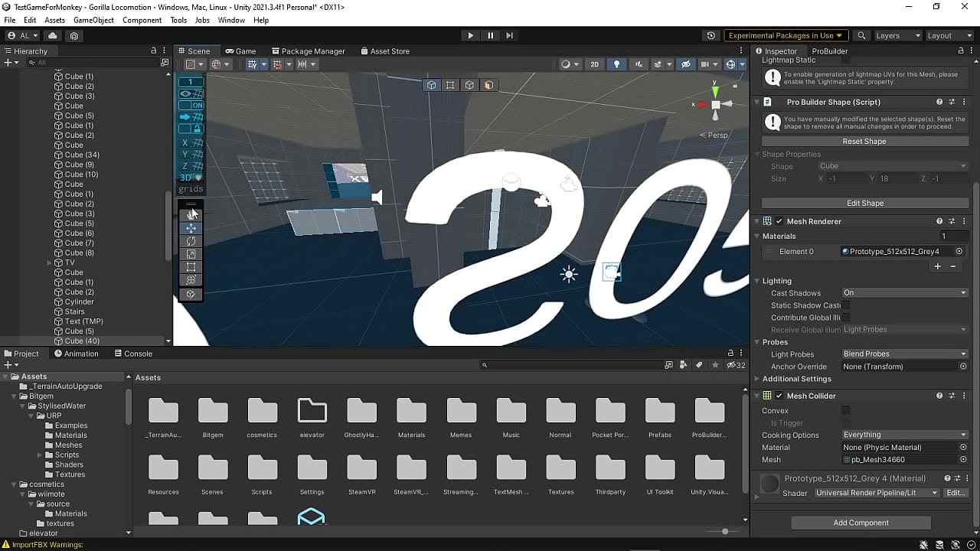Toggle 2D view mode in scene
The width and height of the screenshot is (980, 551).
point(594,64)
